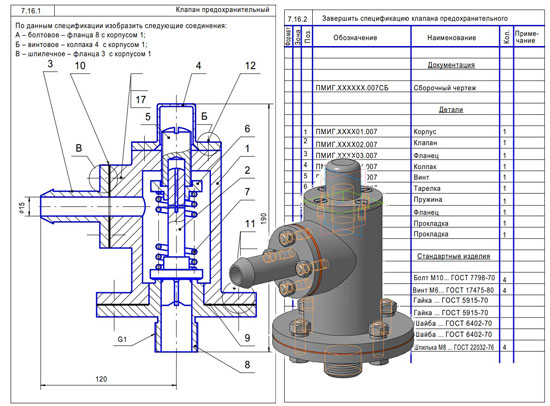Select the 'Колпак' name cell
550x406 pixels.
[x=425, y=166]
